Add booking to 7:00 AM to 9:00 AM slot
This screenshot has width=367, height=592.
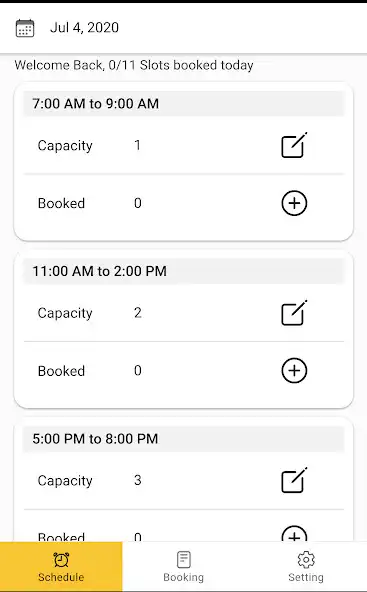pyautogui.click(x=294, y=203)
